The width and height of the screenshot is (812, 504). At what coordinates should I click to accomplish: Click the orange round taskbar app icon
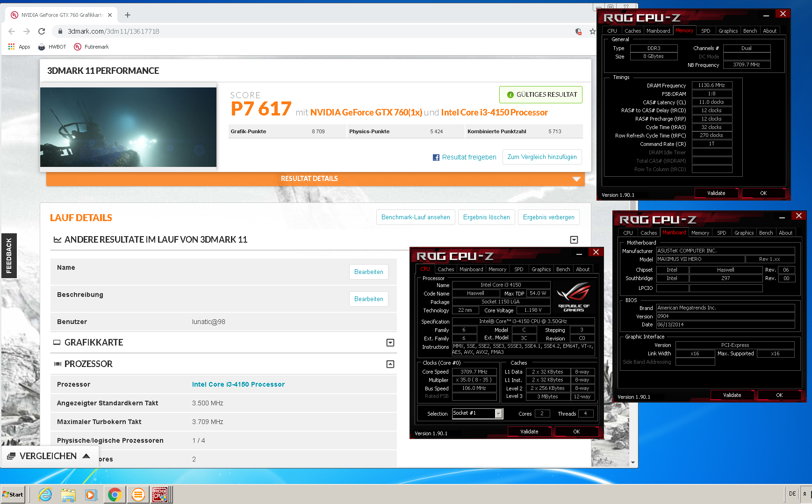138,494
